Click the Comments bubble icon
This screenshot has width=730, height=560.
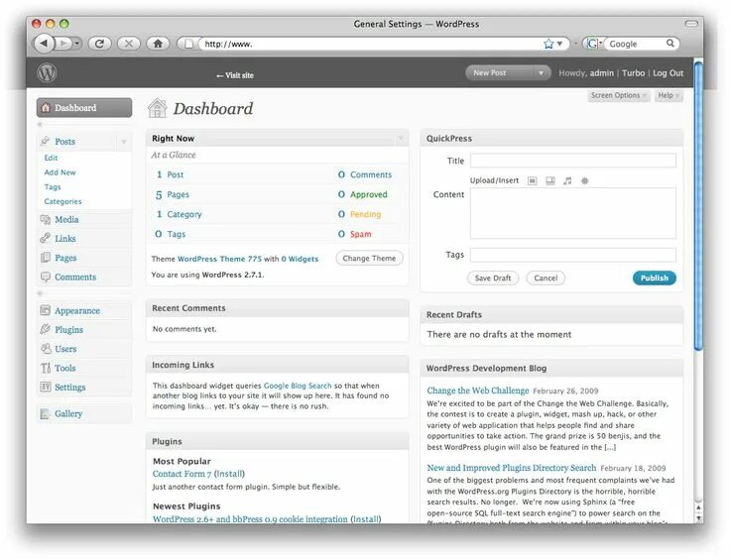[x=46, y=277]
